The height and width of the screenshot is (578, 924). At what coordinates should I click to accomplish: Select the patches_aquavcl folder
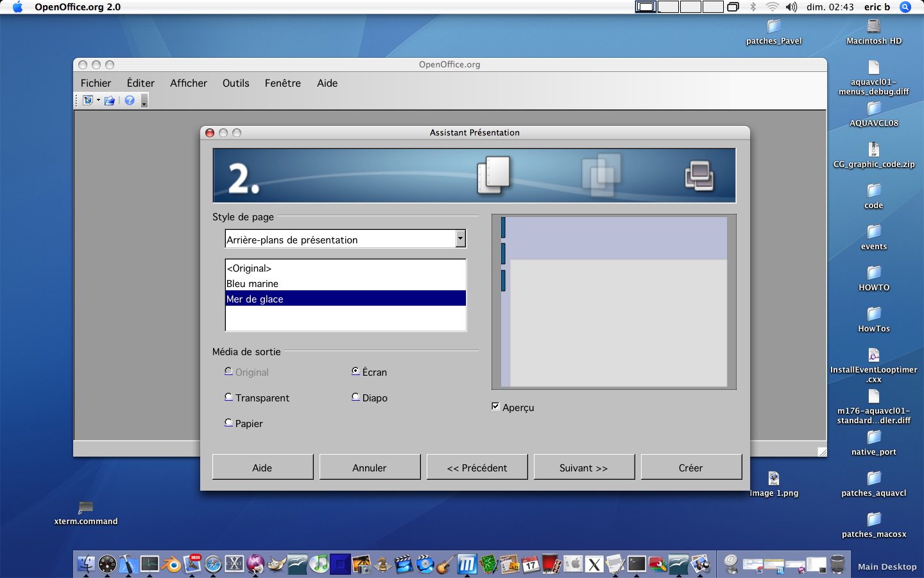[874, 478]
